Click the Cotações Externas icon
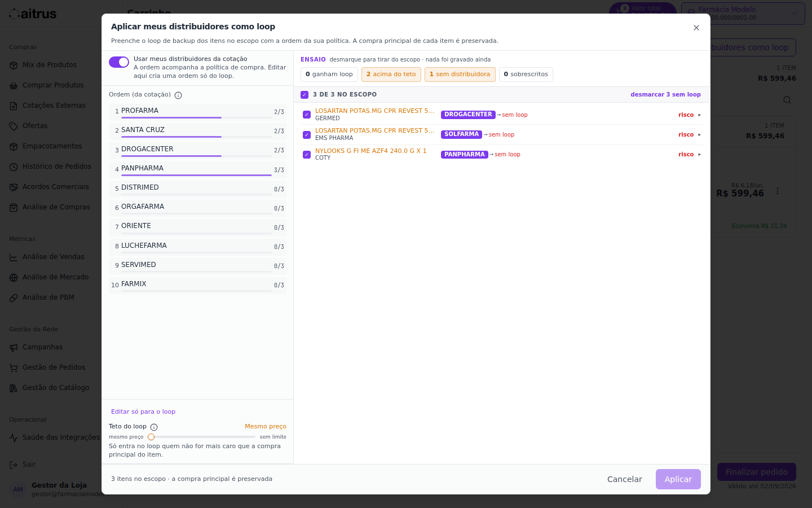The width and height of the screenshot is (812, 508). 14,106
